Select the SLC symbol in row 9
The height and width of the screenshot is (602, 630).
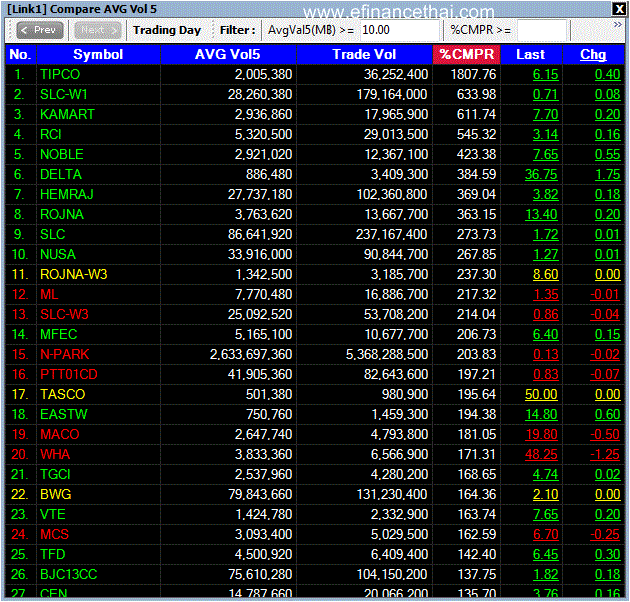[x=53, y=234]
